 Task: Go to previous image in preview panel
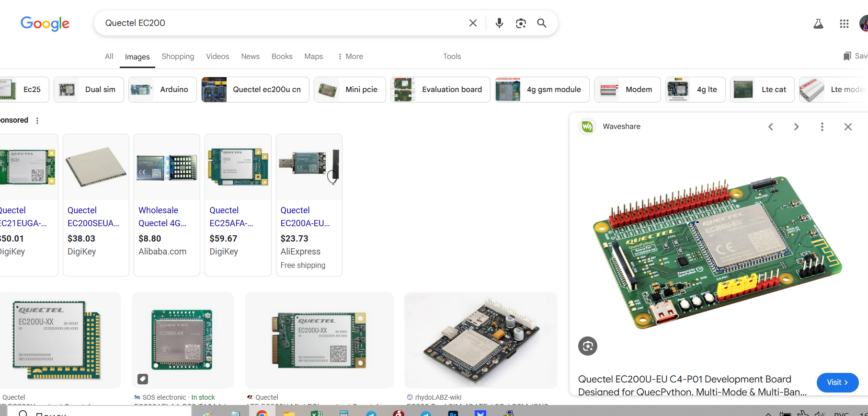[771, 127]
